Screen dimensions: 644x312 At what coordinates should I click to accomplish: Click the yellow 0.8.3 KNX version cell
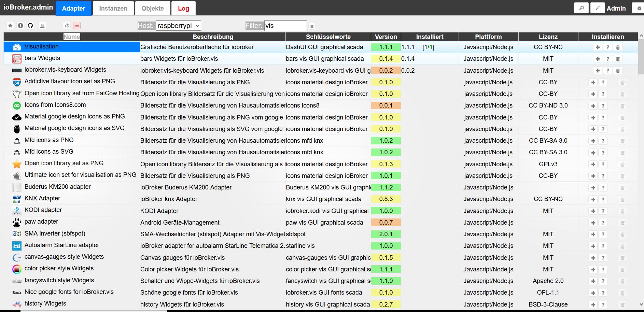[386, 199]
